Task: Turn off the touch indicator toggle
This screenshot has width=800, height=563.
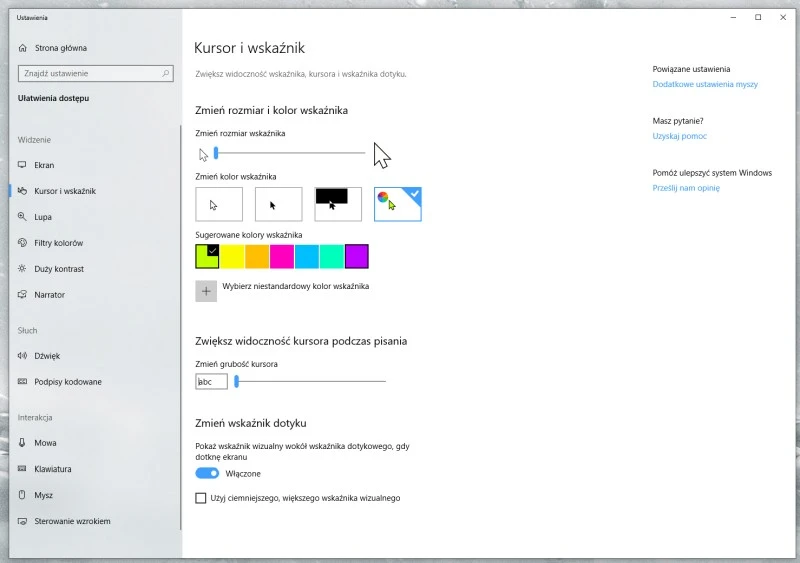Action: click(x=207, y=473)
